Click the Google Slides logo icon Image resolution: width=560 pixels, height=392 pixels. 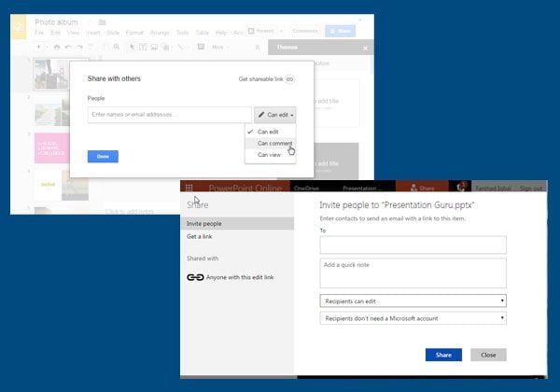19,27
